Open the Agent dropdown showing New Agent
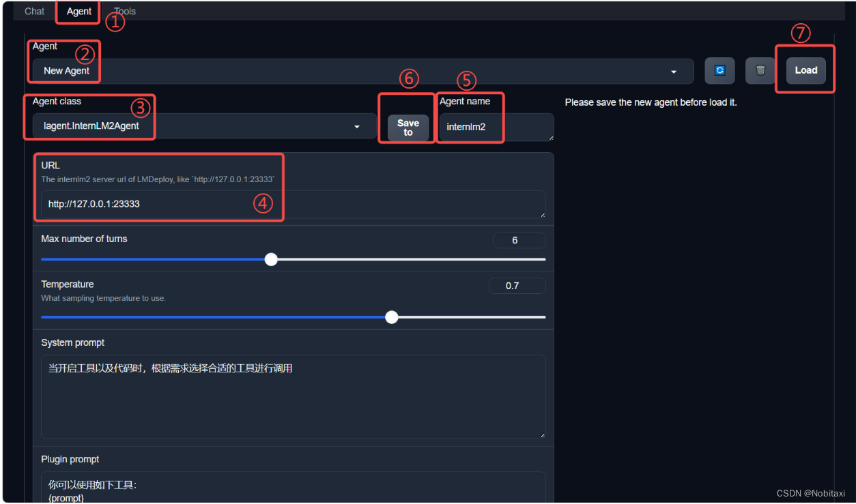856x504 pixels. [363, 71]
